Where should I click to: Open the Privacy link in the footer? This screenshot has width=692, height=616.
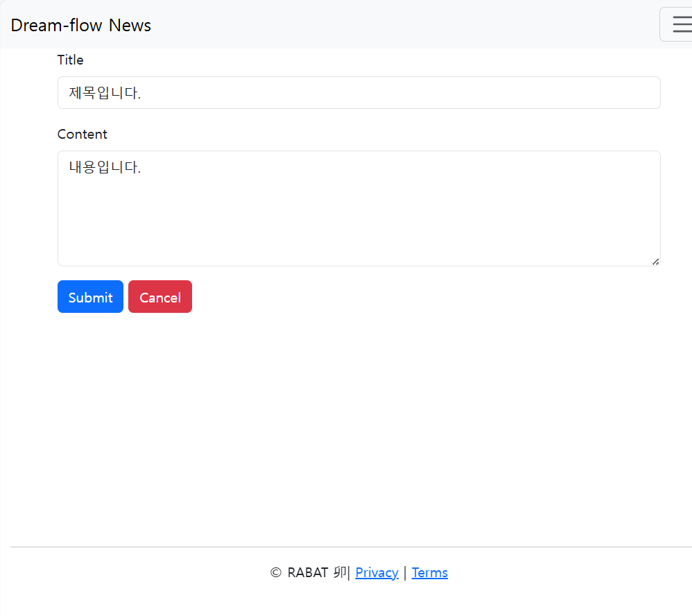[x=377, y=573]
